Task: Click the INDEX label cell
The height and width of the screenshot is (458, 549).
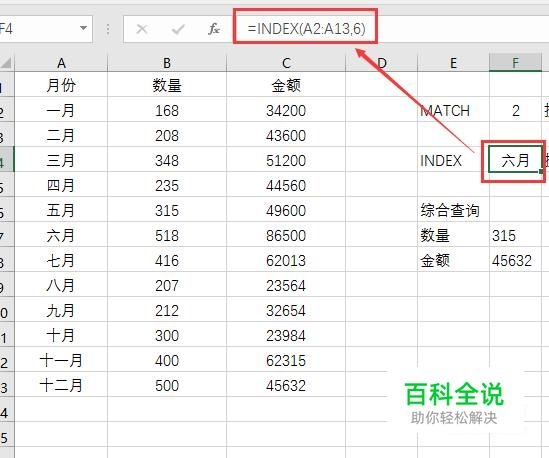Action: pos(453,160)
